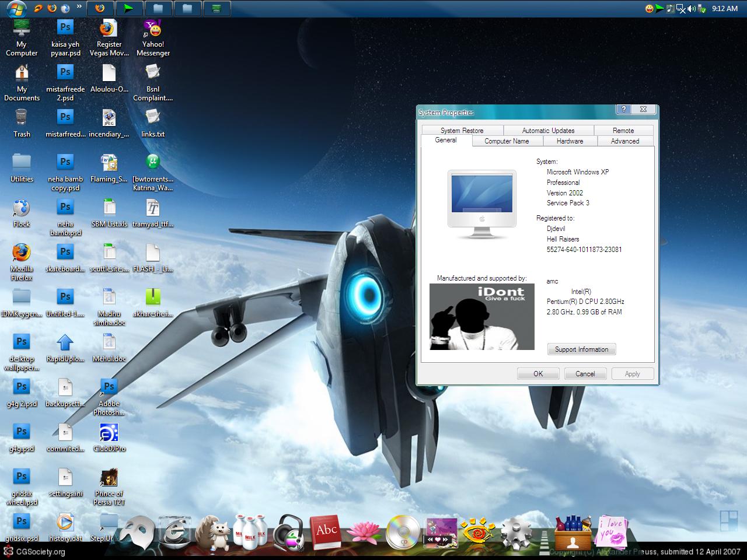Open the Computer Name tab
Viewport: 747px width, 560px height.
click(507, 141)
